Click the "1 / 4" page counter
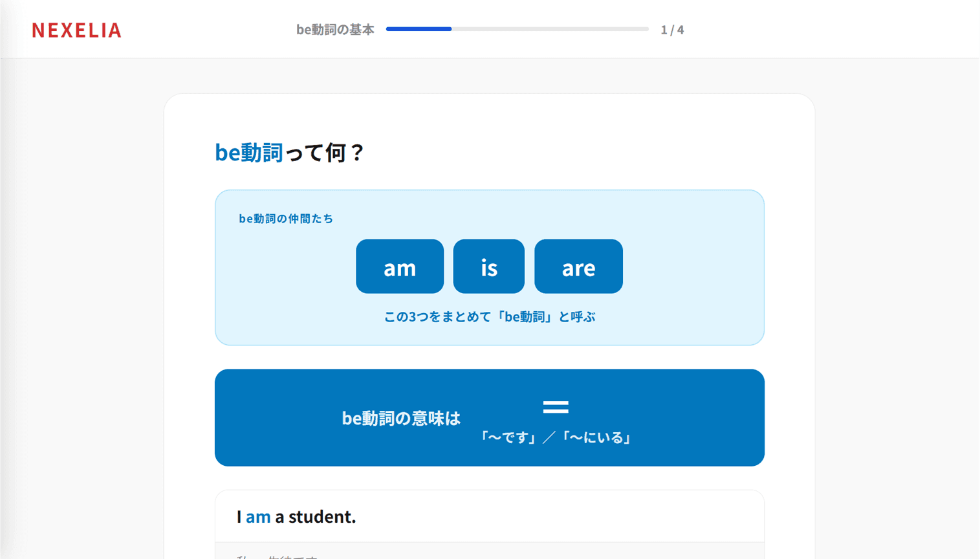 [x=672, y=29]
